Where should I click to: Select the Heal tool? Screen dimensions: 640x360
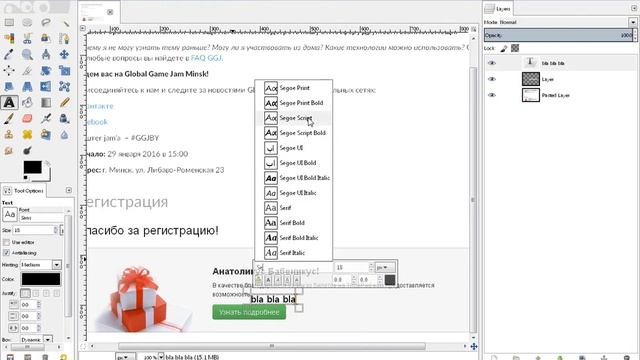(x=27, y=134)
